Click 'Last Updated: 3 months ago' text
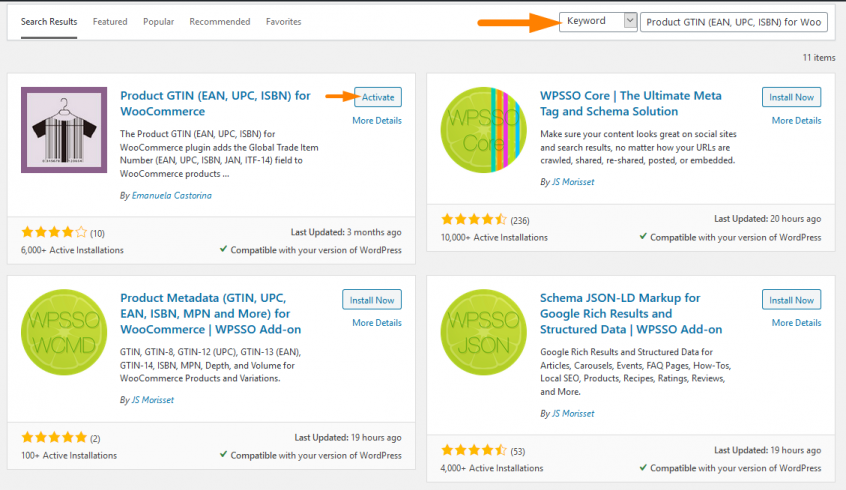 tap(346, 232)
